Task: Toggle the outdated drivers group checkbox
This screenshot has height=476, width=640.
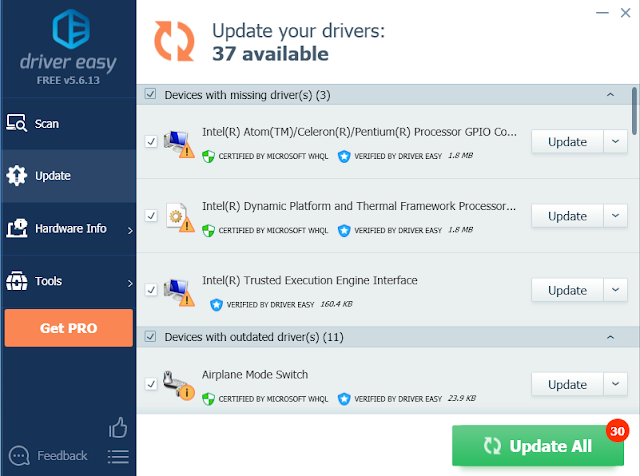Action: [x=150, y=336]
